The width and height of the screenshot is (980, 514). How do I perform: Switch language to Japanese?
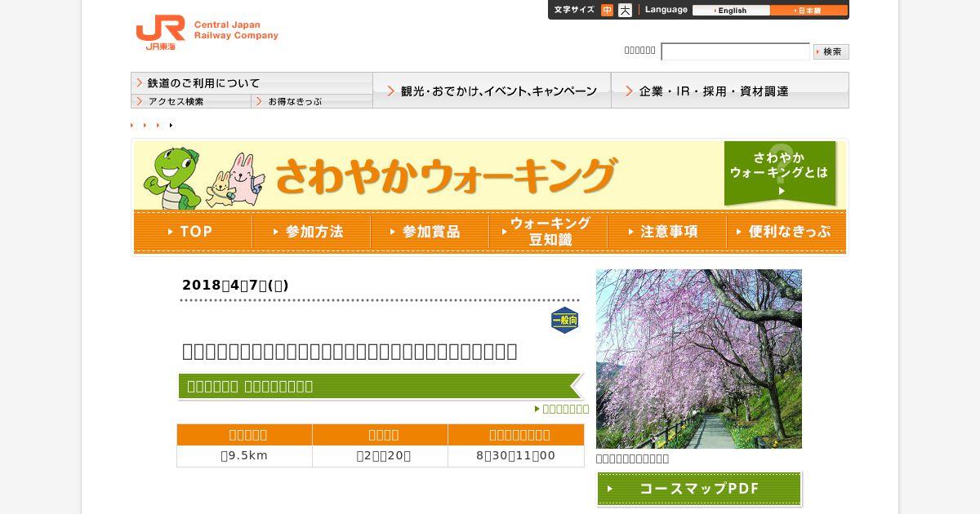pyautogui.click(x=808, y=11)
